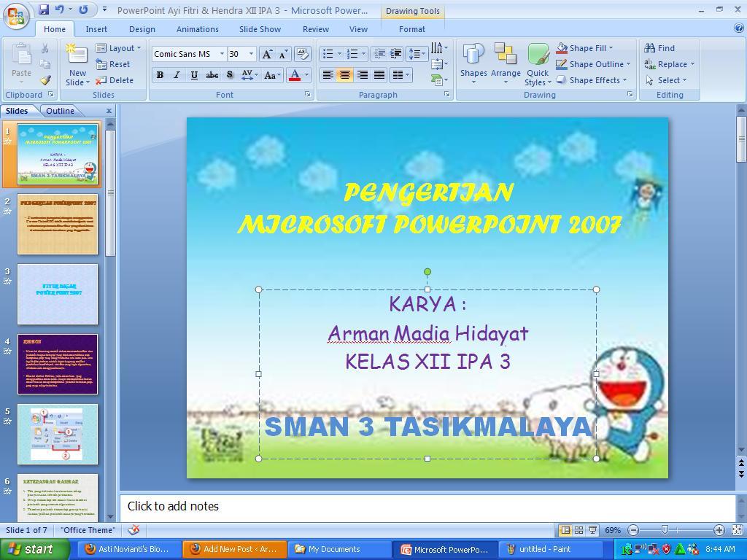
Task: Click the Format Painter brush icon
Action: tap(44, 80)
